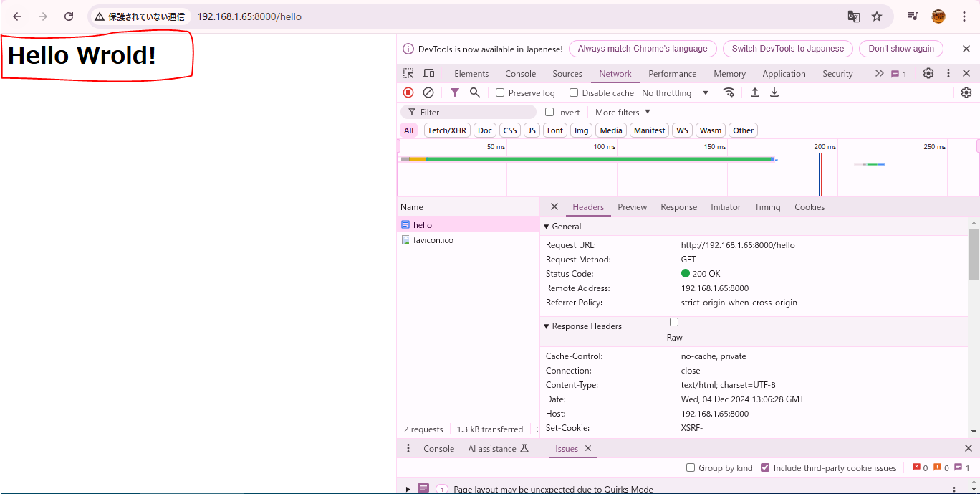Open the Cookies tab of request
Image resolution: width=980 pixels, height=494 pixels.
tap(810, 206)
